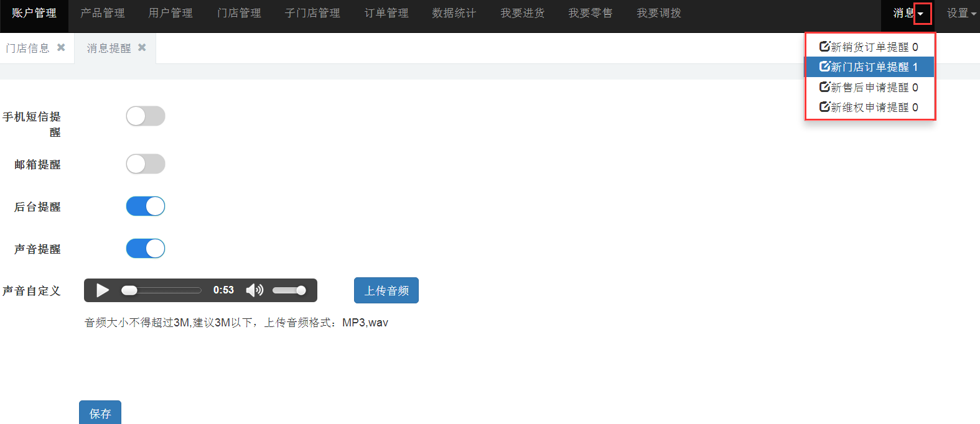Close the 消息提醒 tab
The image size is (980, 424).
[142, 47]
